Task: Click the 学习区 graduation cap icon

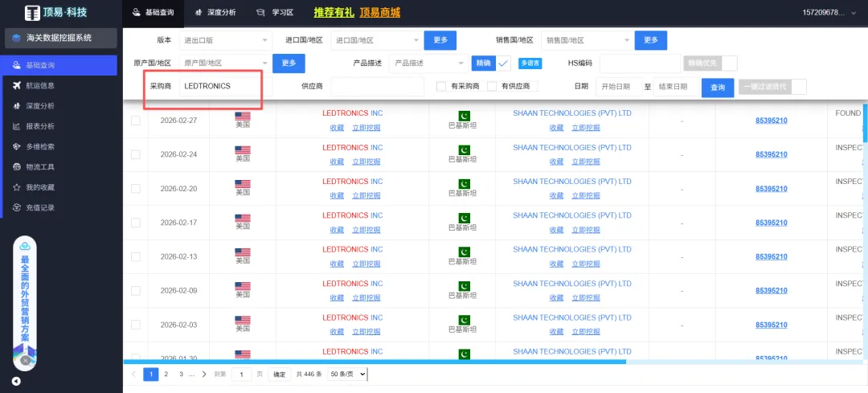Action: point(260,12)
